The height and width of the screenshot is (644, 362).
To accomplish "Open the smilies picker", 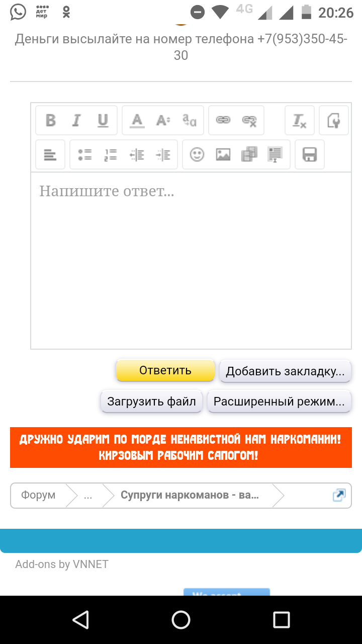I will click(x=197, y=155).
